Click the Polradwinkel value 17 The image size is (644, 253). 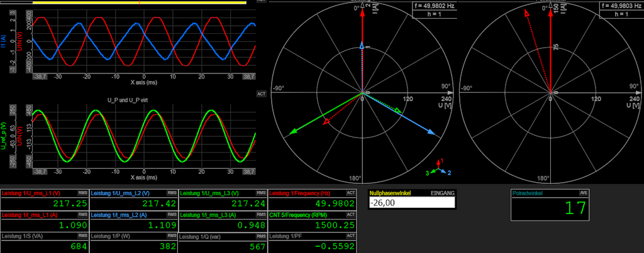point(575,208)
